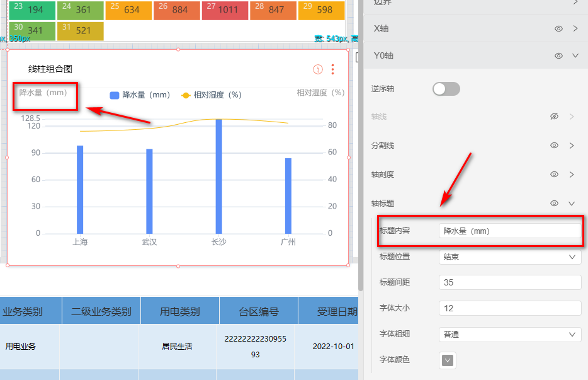Screen dimensions: 588x380
Task: Open the chart's three-dot more menu
Action: click(332, 69)
